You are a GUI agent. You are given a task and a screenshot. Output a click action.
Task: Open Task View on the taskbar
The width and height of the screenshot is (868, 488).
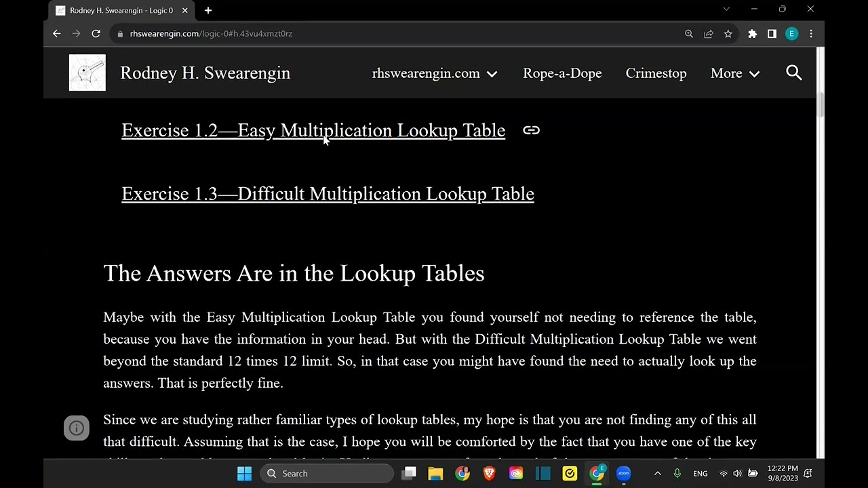click(x=409, y=473)
